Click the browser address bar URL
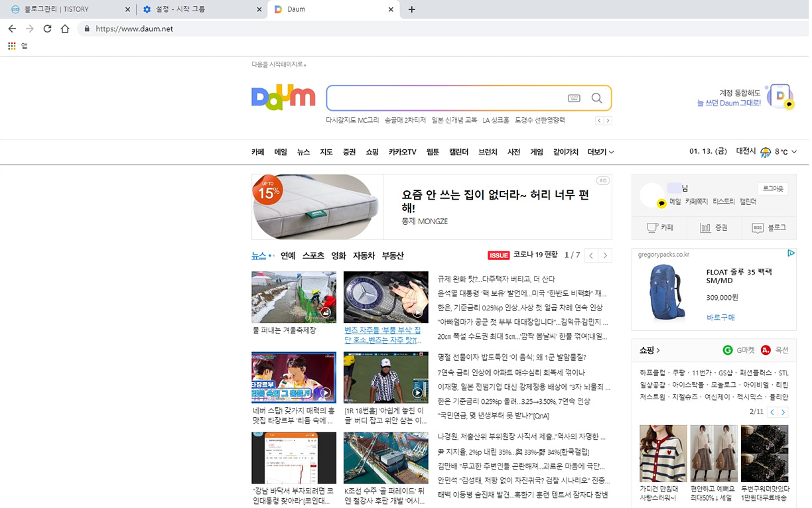Viewport: 812px width, 508px height. 135,29
